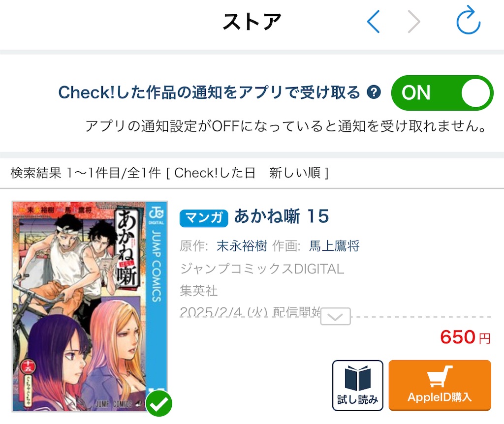The height and width of the screenshot is (424, 504).
Task: Open author 末永裕樹 link
Action: 242,246
